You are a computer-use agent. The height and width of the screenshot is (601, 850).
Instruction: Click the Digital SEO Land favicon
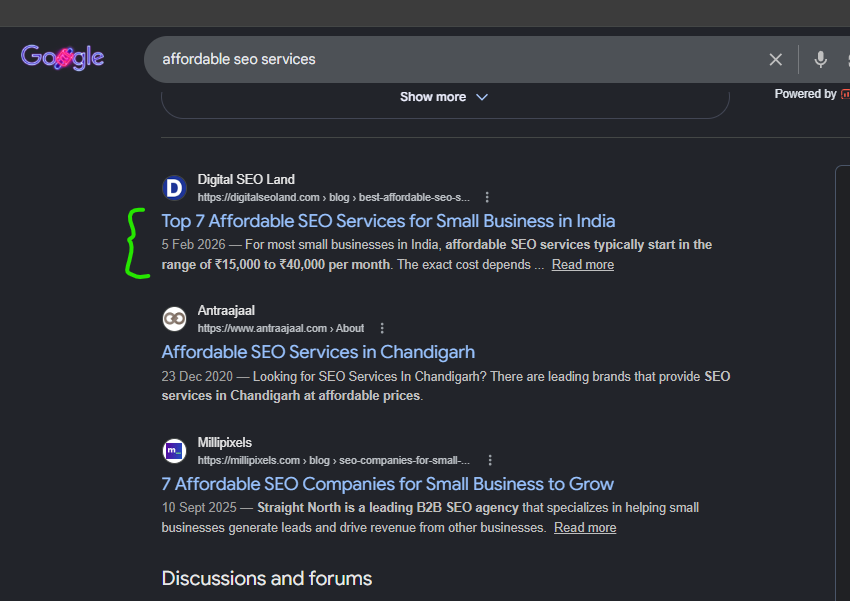175,188
